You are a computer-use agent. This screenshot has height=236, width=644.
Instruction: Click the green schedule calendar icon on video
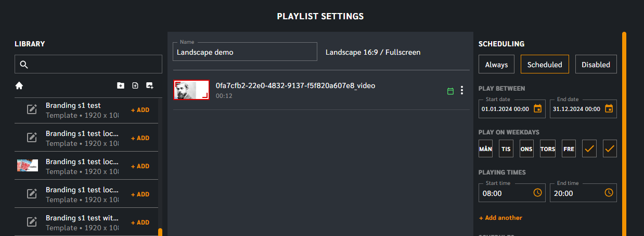coord(450,91)
